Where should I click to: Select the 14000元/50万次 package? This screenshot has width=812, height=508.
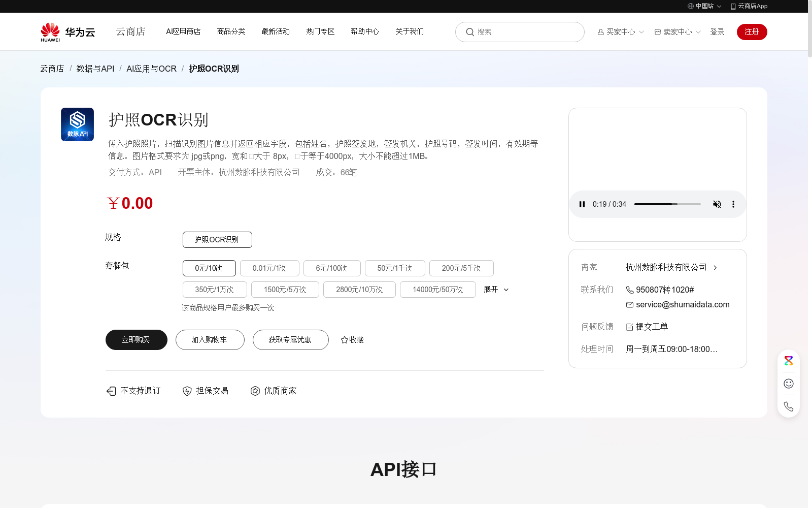(x=438, y=290)
